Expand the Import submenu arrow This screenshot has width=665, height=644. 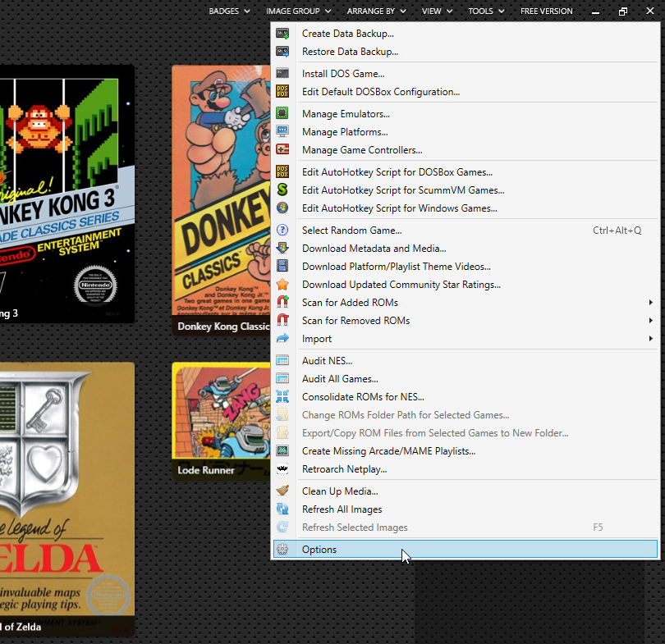650,339
